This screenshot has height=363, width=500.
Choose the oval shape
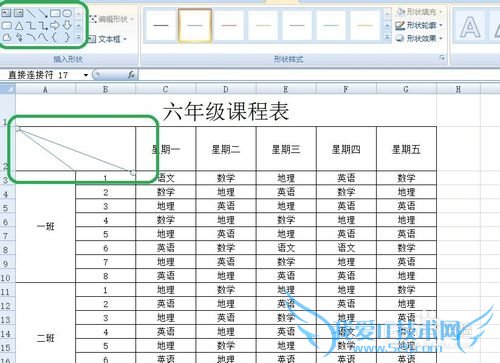coord(67,13)
